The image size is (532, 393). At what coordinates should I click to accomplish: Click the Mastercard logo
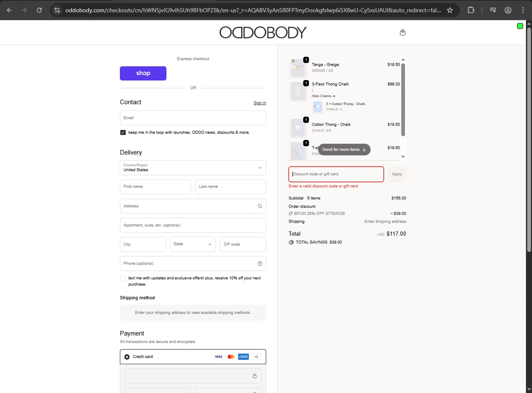click(231, 357)
